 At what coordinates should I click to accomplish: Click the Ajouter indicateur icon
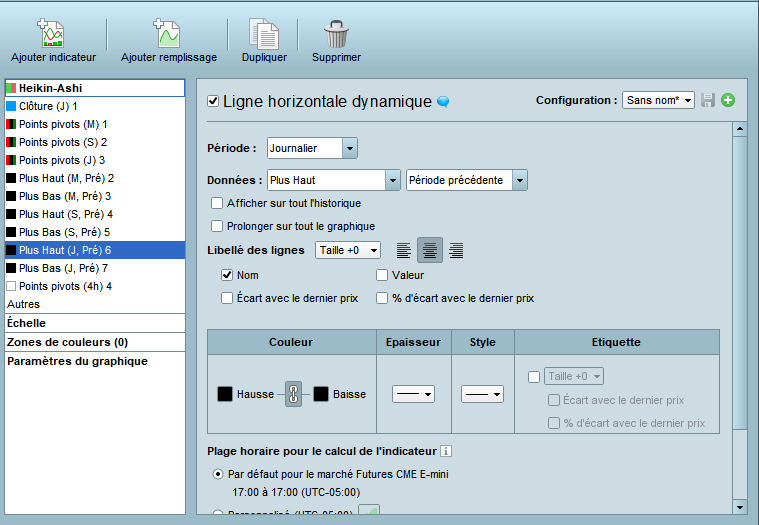click(x=51, y=33)
